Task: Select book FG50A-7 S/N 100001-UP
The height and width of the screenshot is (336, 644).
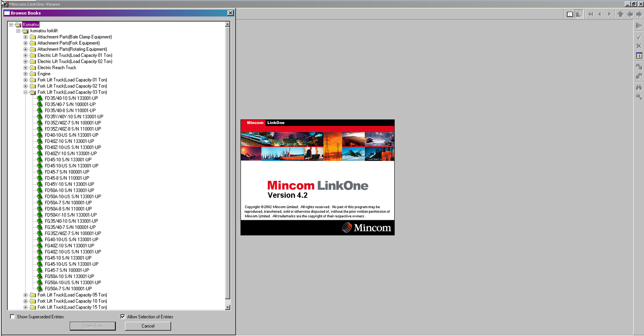Action: [x=68, y=289]
